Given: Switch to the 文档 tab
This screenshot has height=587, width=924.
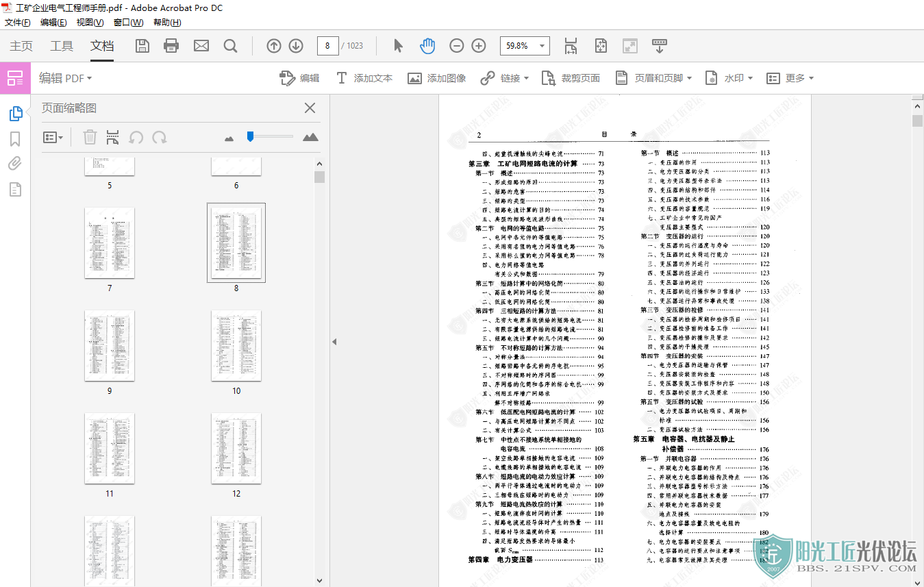Looking at the screenshot, I should pos(102,46).
